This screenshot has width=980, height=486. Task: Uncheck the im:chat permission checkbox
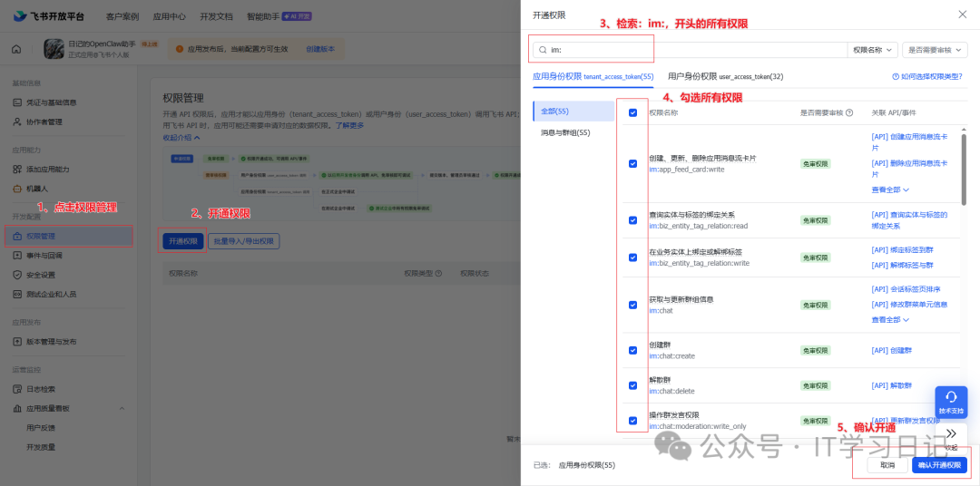632,305
